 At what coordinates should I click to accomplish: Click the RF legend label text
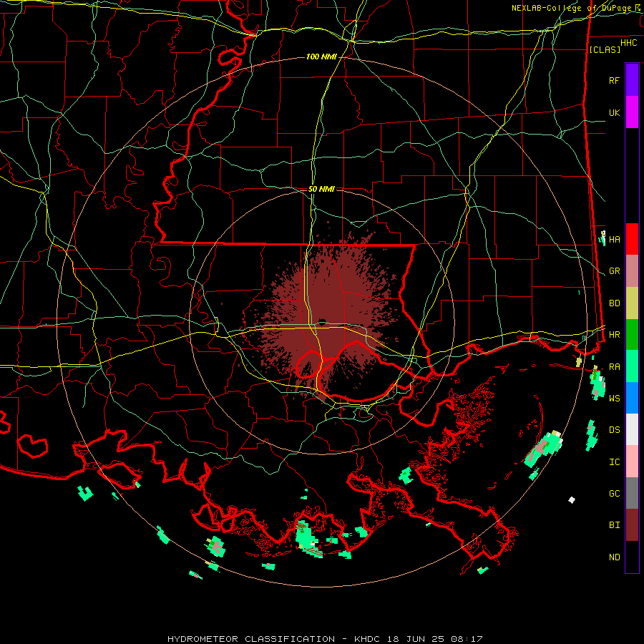[x=614, y=80]
